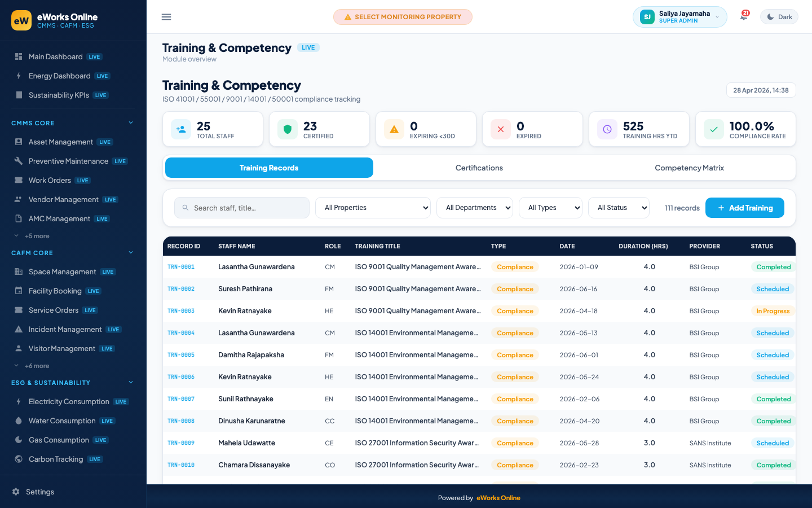This screenshot has height=508, width=812.
Task: Click the Energy Dashboard bolt icon
Action: (x=19, y=76)
